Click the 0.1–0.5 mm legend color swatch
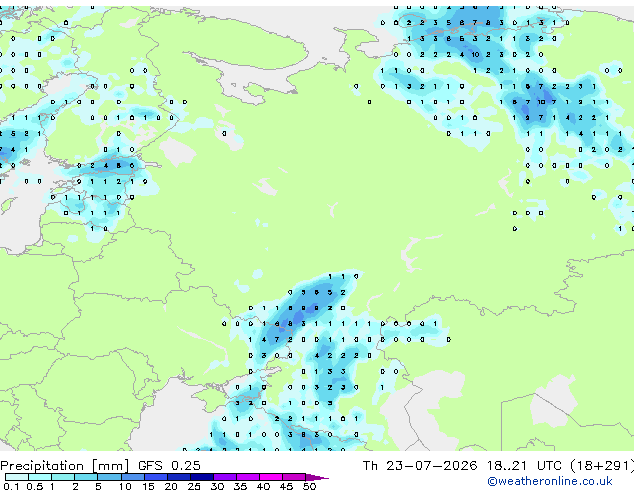 pos(17,477)
